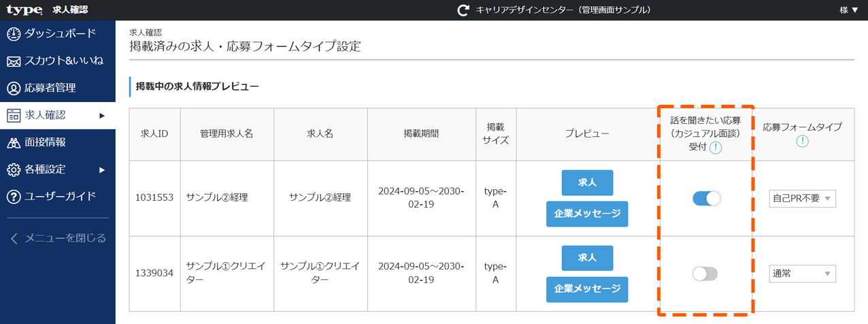Click the person icon for 応募者管理
This screenshot has height=324, width=868.
[x=14, y=88]
